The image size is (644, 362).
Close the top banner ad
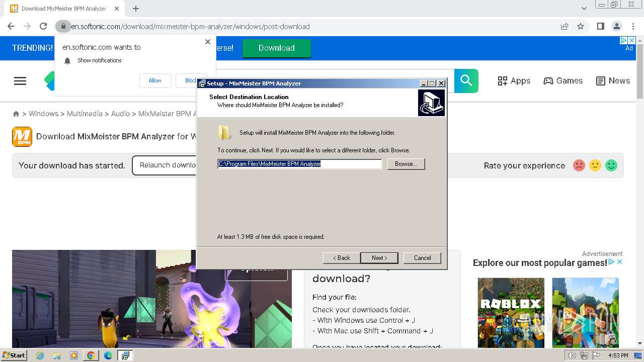[632, 41]
